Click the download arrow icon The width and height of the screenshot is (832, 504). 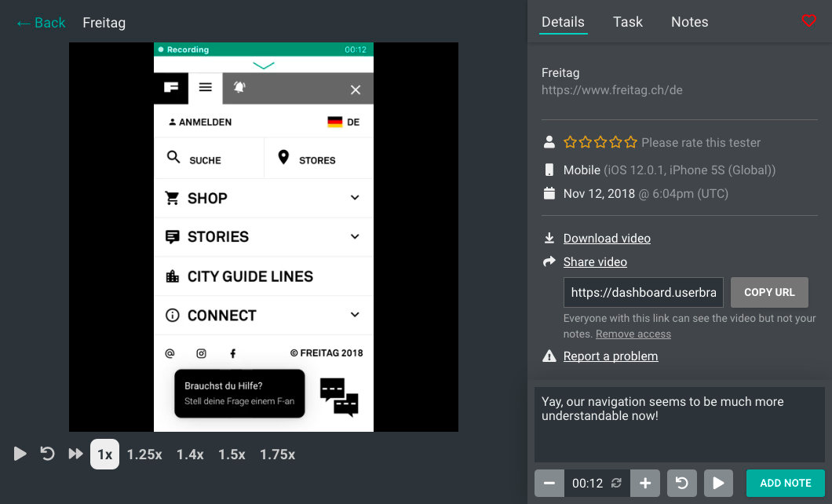coord(549,238)
